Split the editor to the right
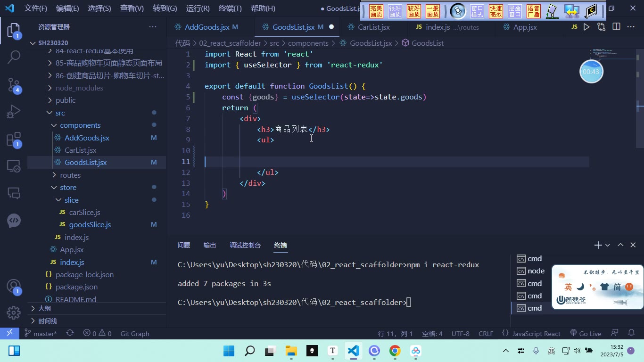 pos(616,27)
